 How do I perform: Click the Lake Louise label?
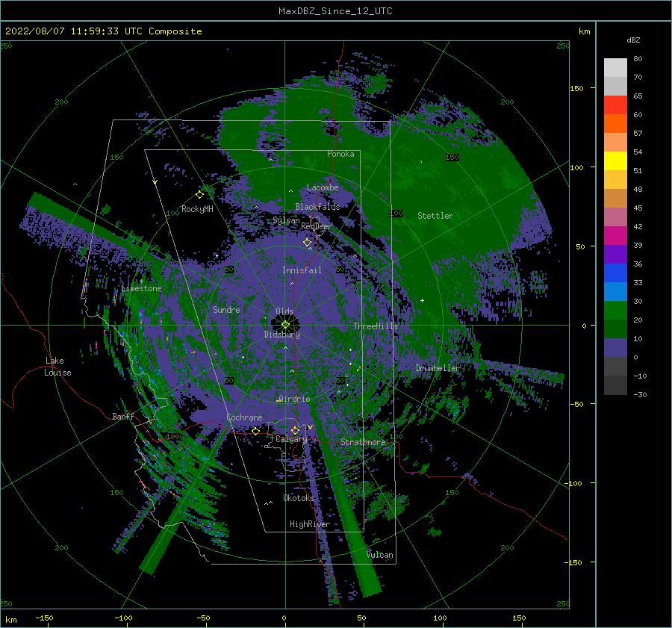pos(57,367)
